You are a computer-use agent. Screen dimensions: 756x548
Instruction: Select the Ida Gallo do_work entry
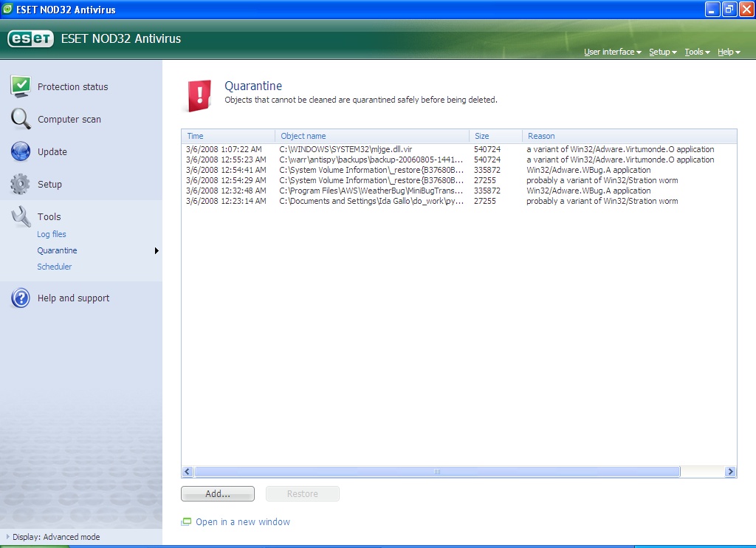(459, 201)
